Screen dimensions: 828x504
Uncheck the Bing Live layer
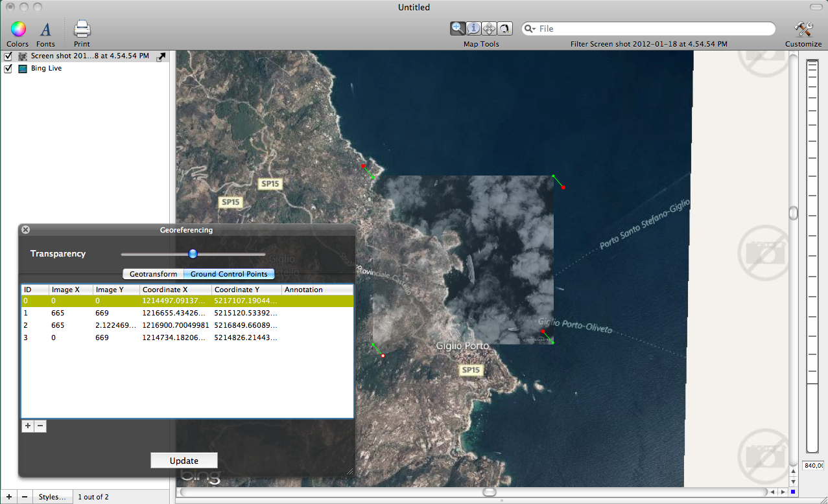[x=8, y=68]
